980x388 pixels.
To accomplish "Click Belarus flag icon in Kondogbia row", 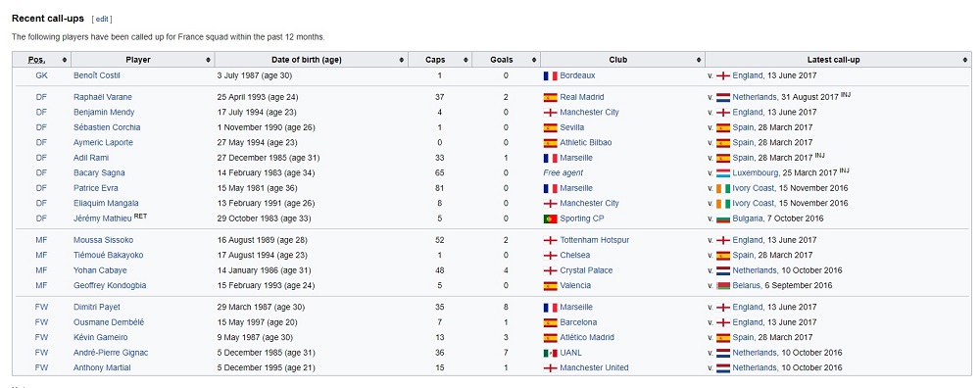I will (x=723, y=285).
